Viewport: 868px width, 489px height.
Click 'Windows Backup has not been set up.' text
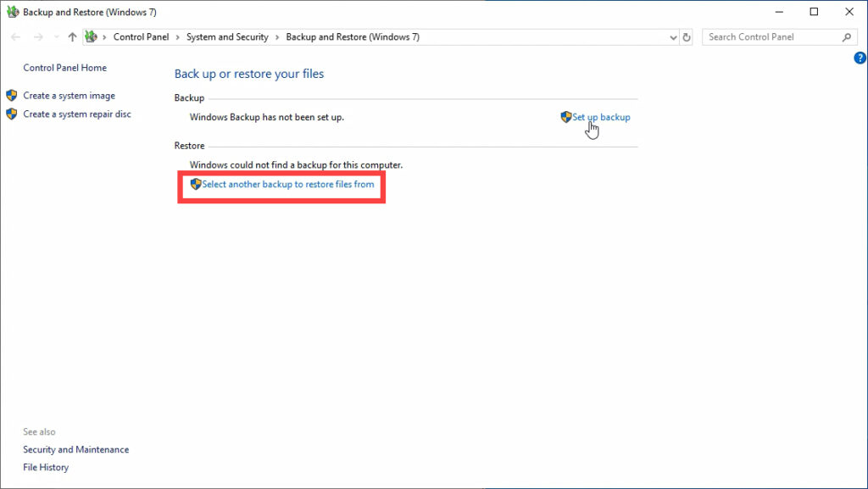(x=267, y=117)
